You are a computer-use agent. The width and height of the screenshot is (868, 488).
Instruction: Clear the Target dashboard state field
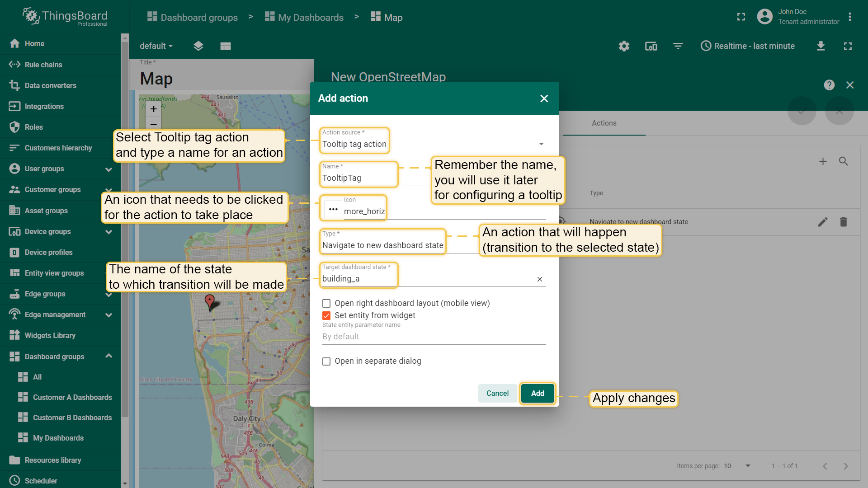pos(540,279)
